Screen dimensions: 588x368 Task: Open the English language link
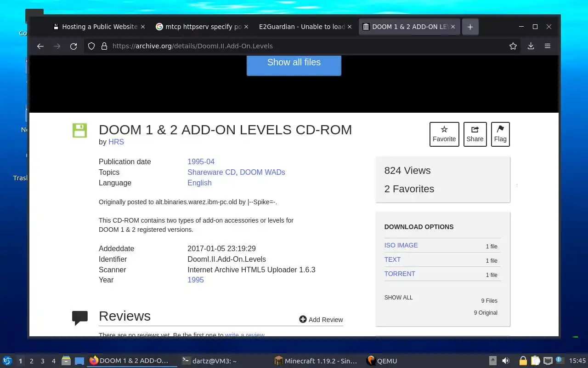[199, 183]
